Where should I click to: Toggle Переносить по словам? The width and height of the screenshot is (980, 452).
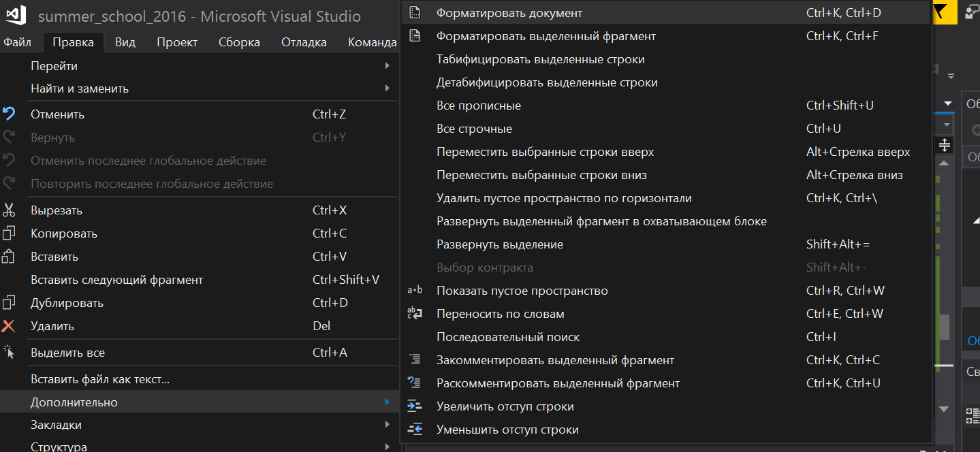click(665, 314)
